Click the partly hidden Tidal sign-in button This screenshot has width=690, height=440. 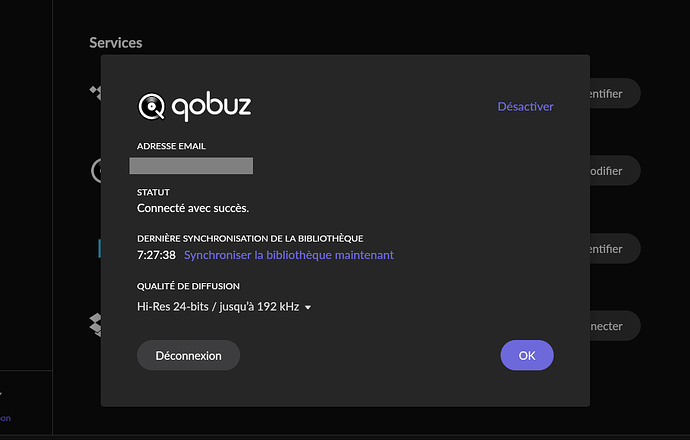pyautogui.click(x=615, y=93)
